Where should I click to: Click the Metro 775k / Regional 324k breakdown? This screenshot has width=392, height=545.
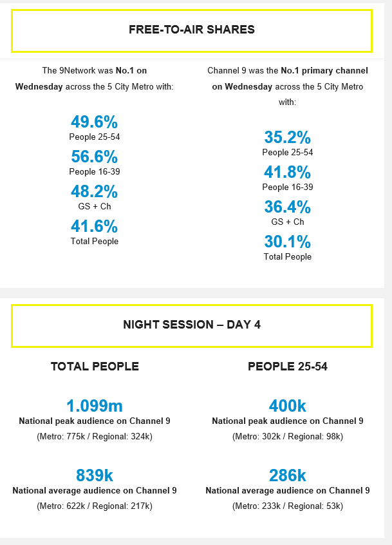click(x=95, y=437)
